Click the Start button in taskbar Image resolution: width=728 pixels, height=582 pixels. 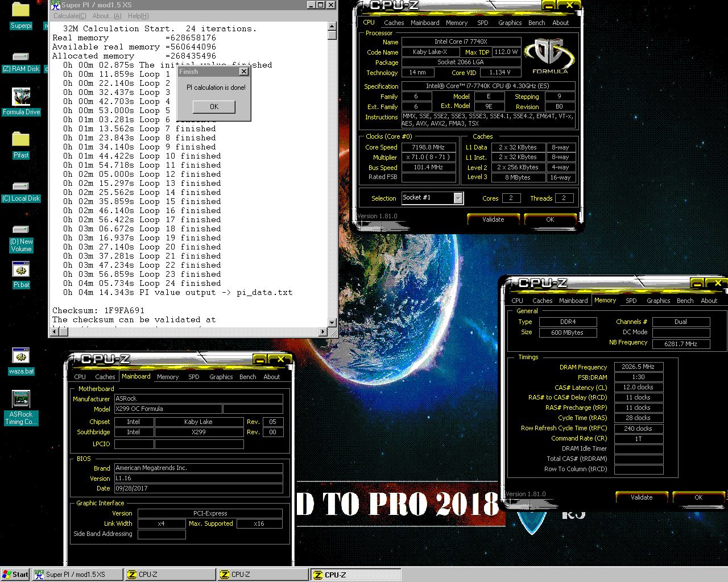[15, 575]
